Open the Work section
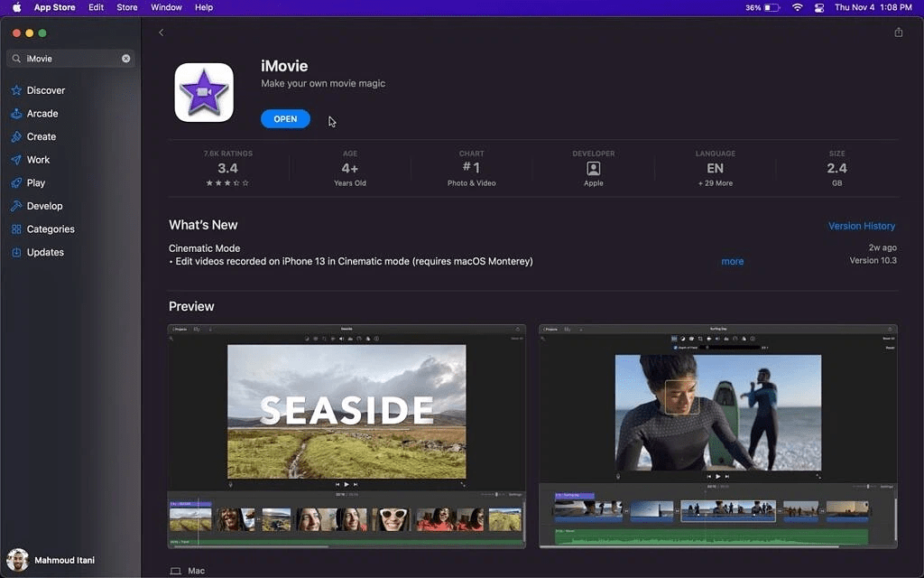The width and height of the screenshot is (924, 578). (x=39, y=159)
